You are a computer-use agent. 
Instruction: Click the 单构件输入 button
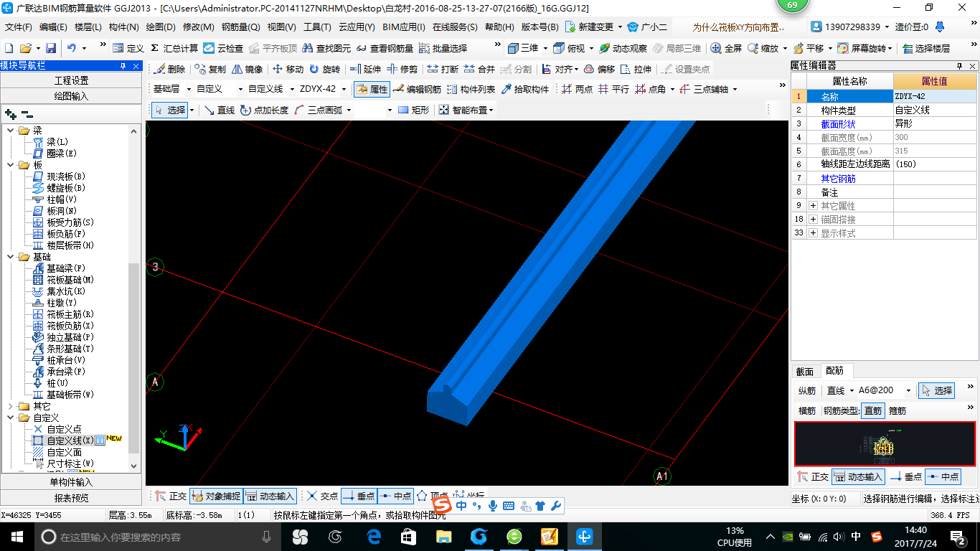71,482
